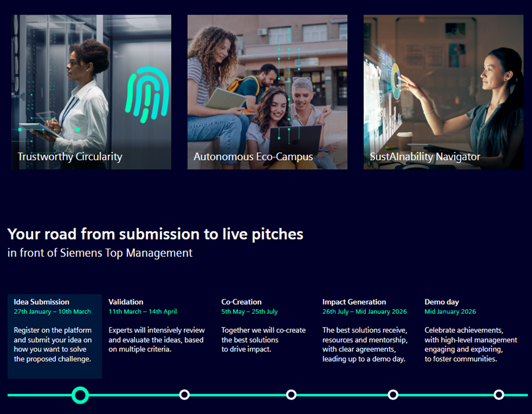Click 'The best solutions receive' description
This screenshot has height=414, width=532.
pyautogui.click(x=365, y=345)
